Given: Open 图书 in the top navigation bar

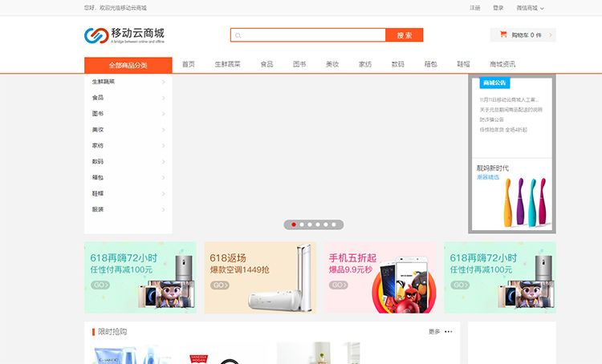Looking at the screenshot, I should pos(299,64).
